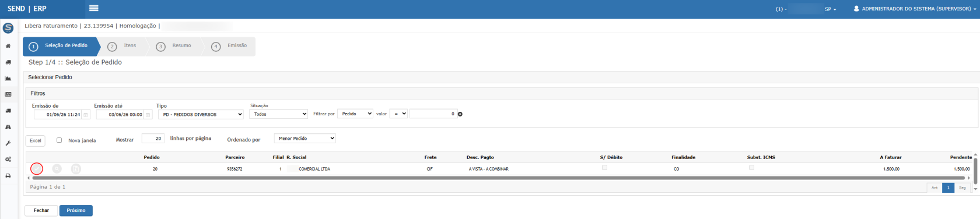Screen dimensions: 980x219
Task: Focus the Emissão até date field
Action: (x=120, y=115)
